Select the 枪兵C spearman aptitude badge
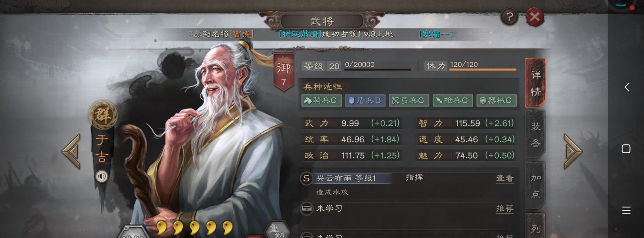 coord(453,100)
